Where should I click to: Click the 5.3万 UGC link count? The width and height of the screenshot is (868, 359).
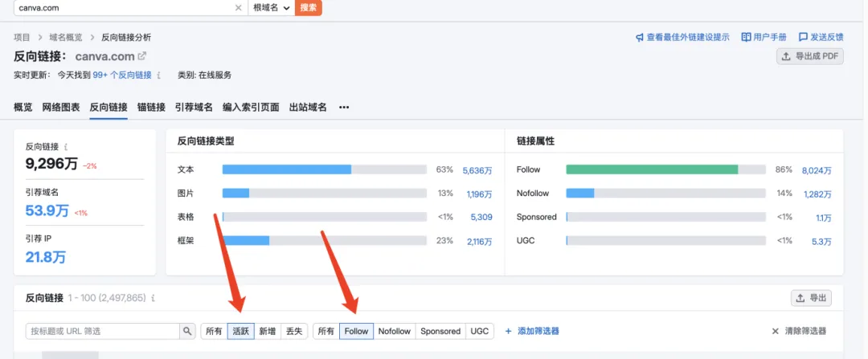(822, 241)
